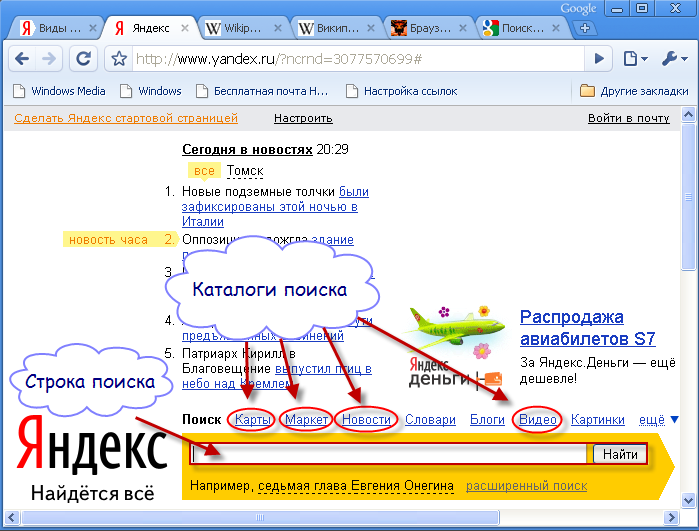Image resolution: width=699 pixels, height=531 pixels.
Task: Click the address bar URL field
Action: 357,58
